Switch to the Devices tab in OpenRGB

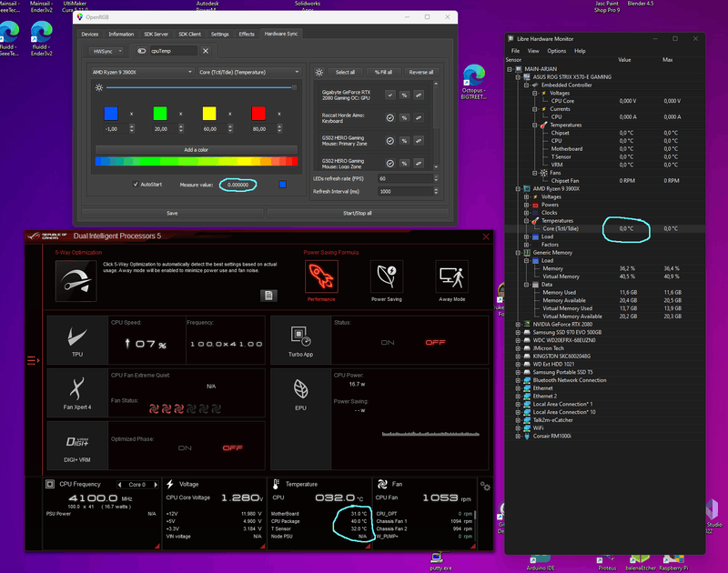(89, 35)
